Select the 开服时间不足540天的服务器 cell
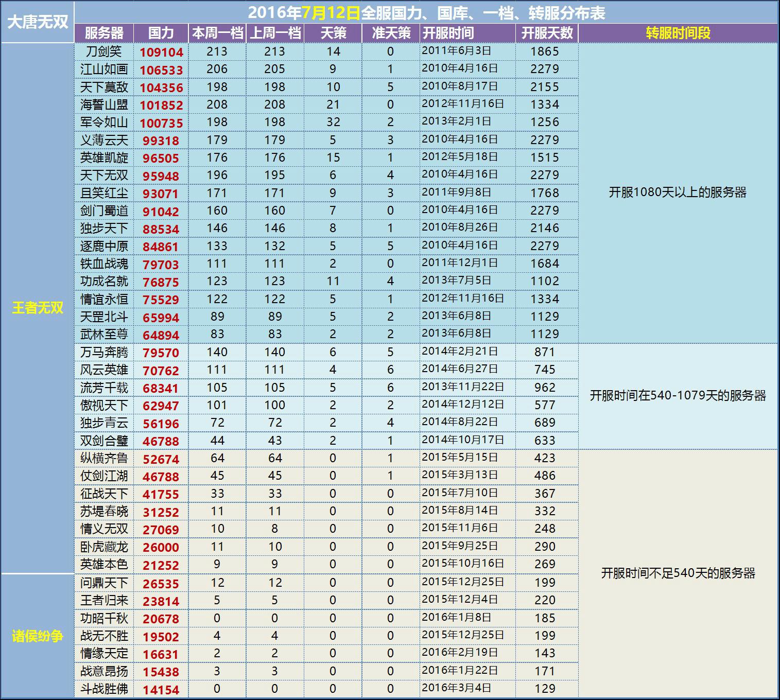This screenshot has height=700, width=780. pos(678,573)
